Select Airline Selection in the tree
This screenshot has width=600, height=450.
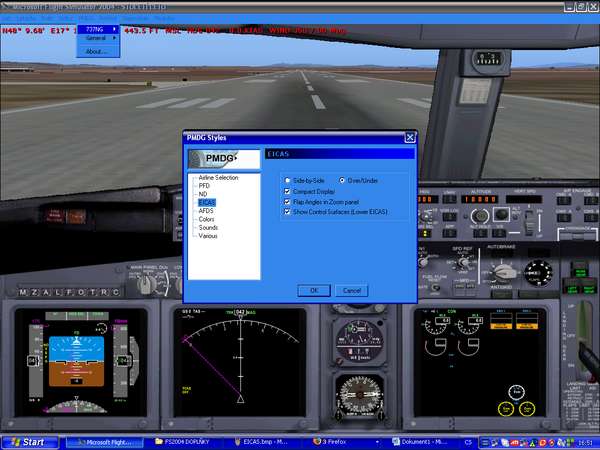pos(218,178)
